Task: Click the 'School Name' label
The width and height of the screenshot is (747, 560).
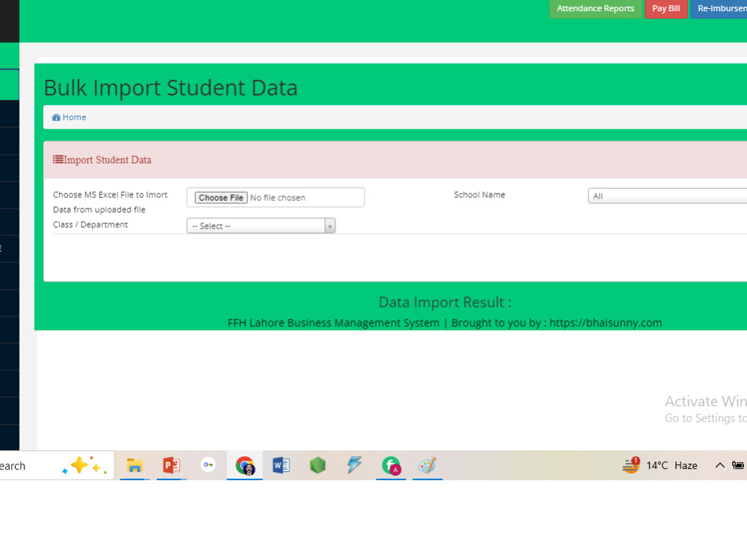Action: 480,195
